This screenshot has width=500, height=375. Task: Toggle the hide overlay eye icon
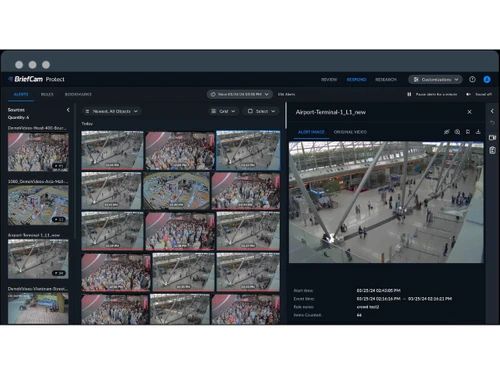click(447, 132)
